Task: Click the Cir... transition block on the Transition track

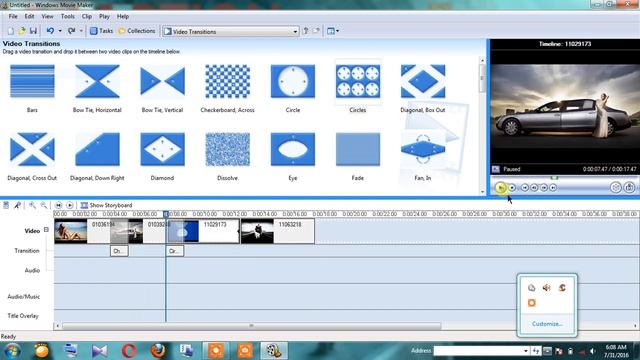Action: pos(176,251)
